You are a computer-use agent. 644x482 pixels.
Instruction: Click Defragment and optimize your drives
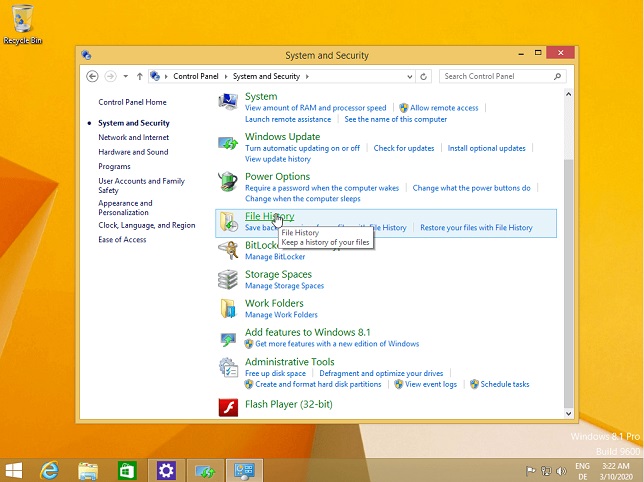point(381,374)
